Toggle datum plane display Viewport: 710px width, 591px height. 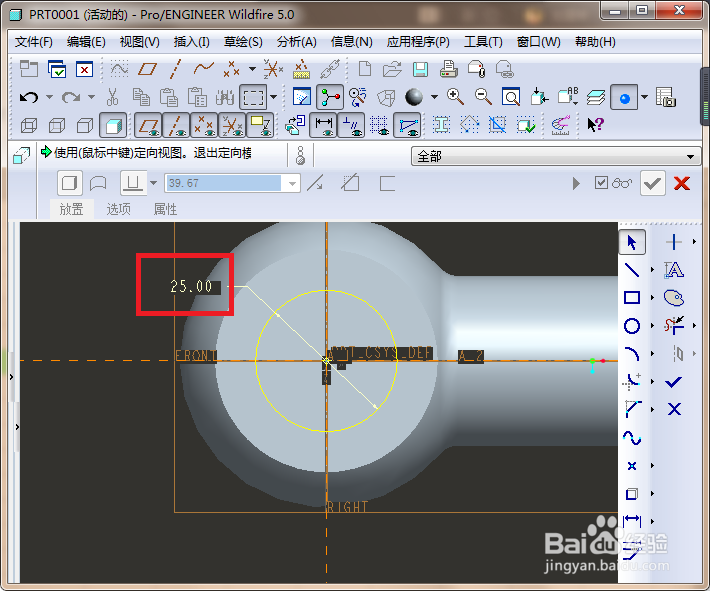(x=148, y=125)
